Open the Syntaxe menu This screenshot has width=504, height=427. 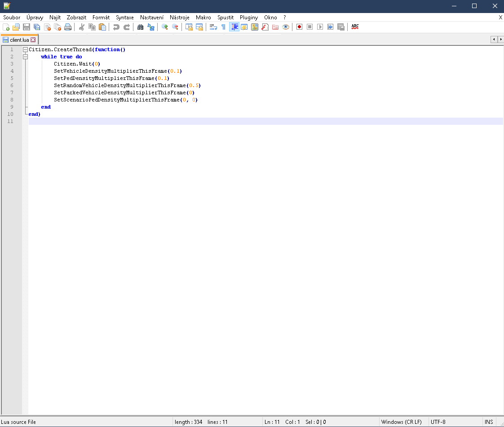[124, 18]
